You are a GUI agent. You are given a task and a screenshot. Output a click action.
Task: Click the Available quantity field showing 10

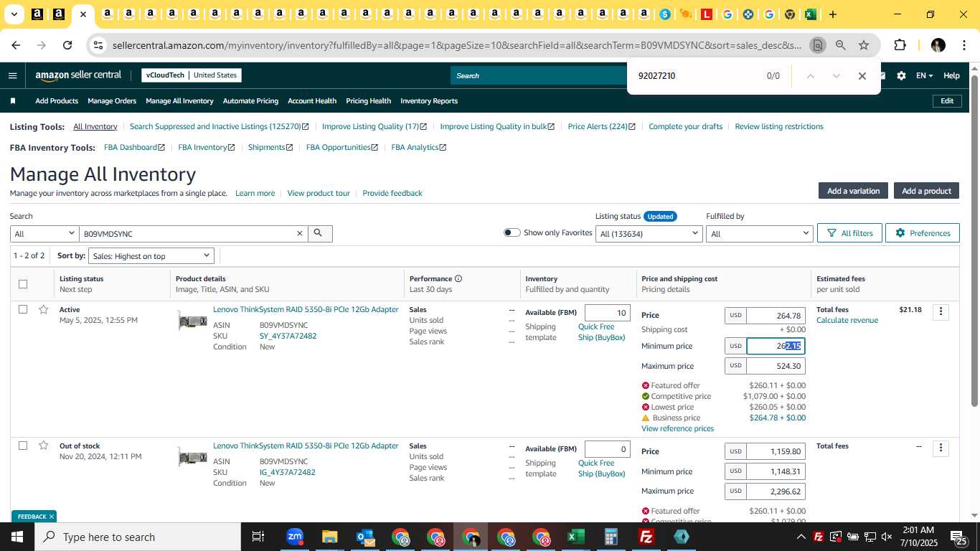click(608, 313)
